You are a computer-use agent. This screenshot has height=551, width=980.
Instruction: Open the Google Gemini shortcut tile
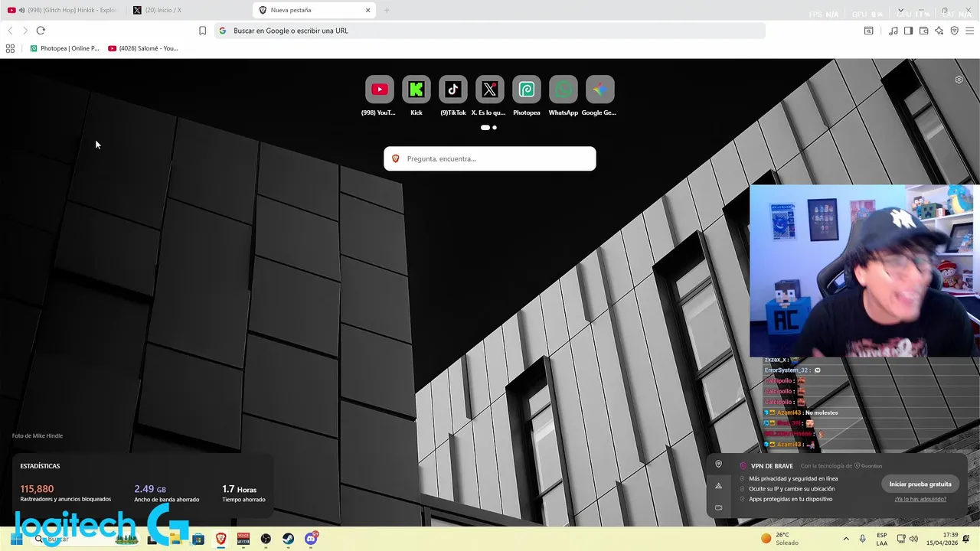coord(599,90)
